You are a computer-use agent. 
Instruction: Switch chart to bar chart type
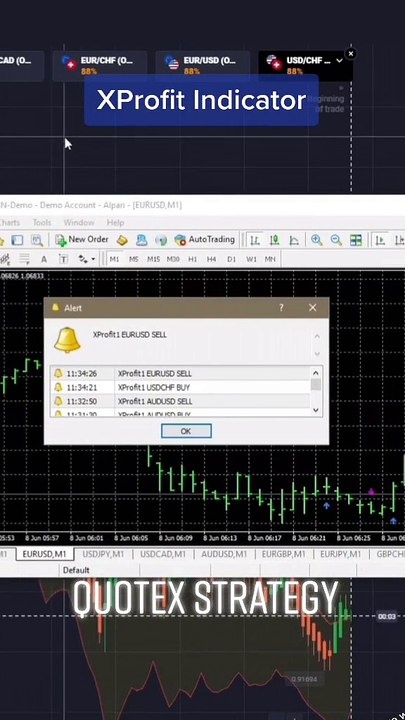click(x=255, y=240)
